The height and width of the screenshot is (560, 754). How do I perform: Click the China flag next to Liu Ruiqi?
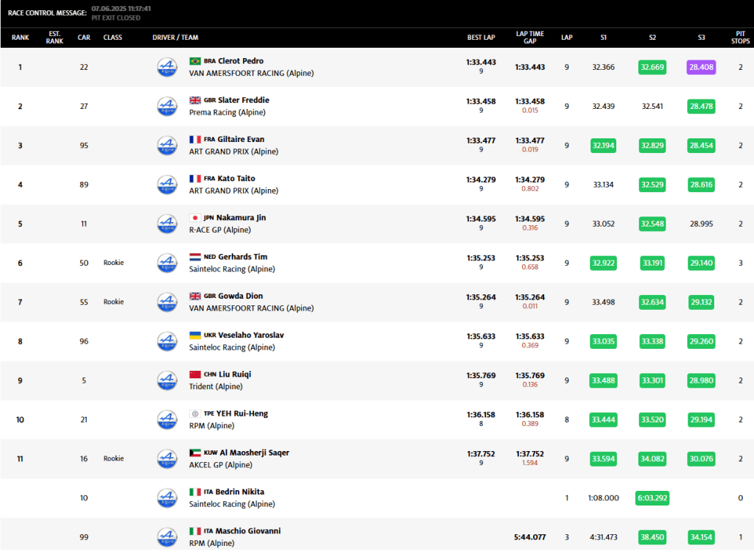pos(195,375)
